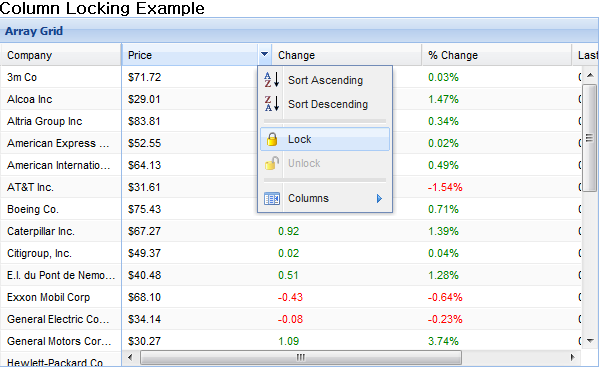Click the horizontal scrollbar left arrow

click(x=130, y=357)
